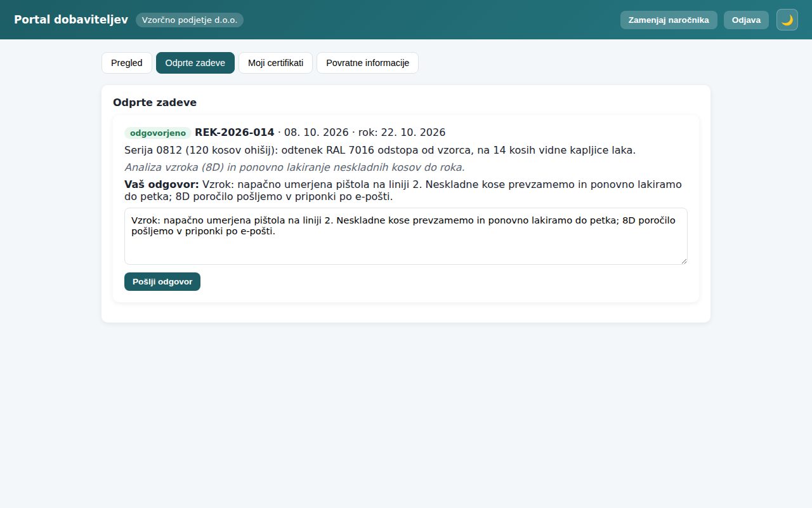
Task: Click the Vzorčno podjetje d.o.o. badge
Action: click(190, 20)
